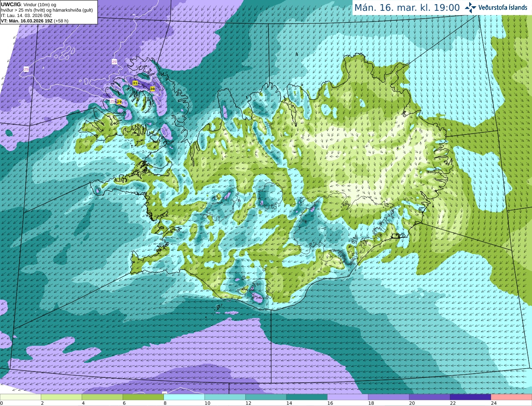Pick the 0–2 m/s pale cream legend swatch

[20, 397]
